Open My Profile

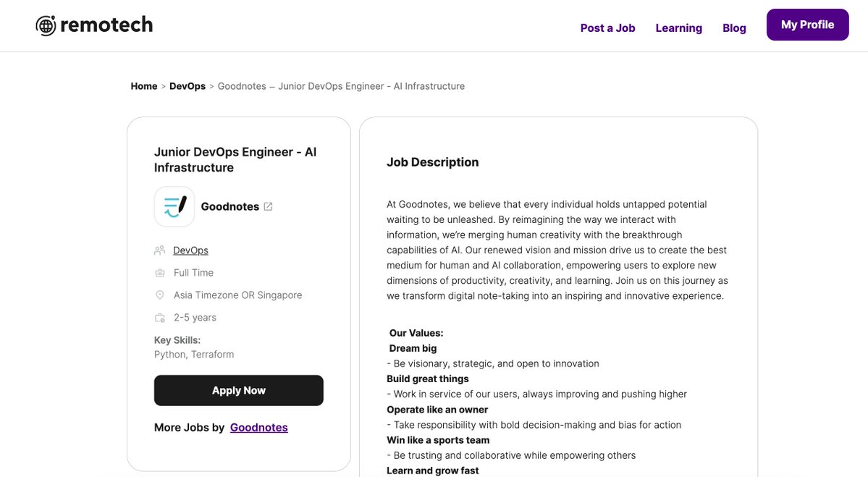coord(807,25)
